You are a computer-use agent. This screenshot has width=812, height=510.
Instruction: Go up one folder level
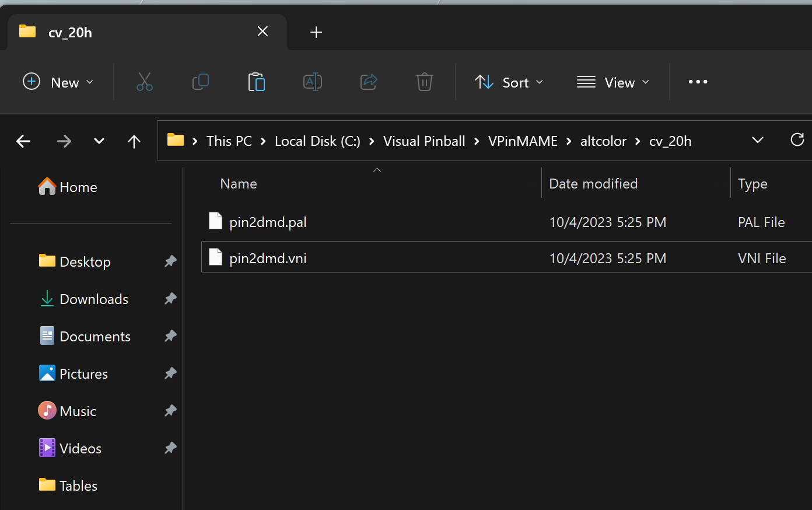134,141
